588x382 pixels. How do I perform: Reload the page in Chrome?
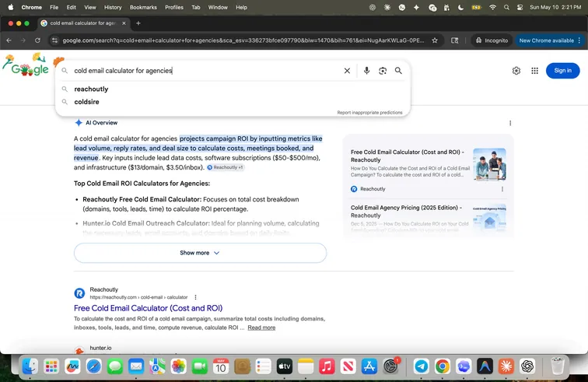click(37, 40)
